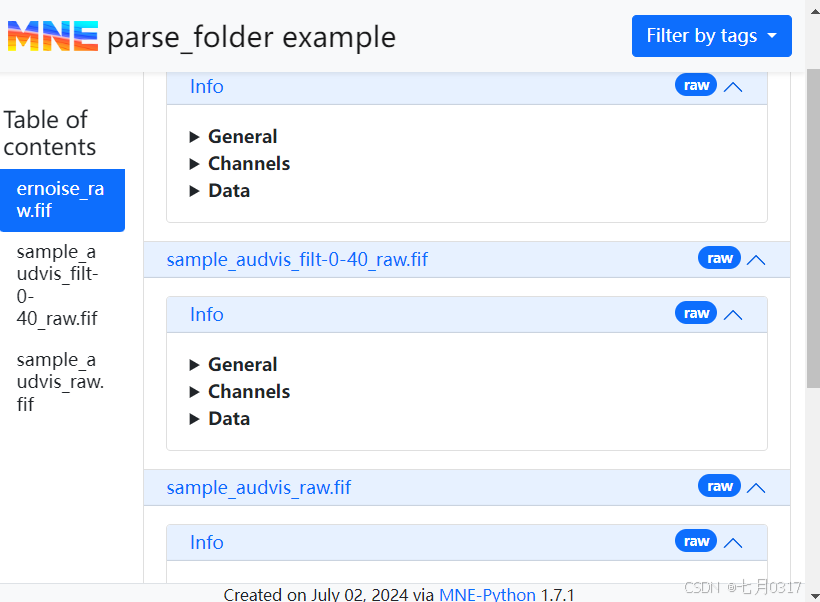Collapse sample_audvis_filt-0-40_raw.fif section chevron
The width and height of the screenshot is (820, 602).
coord(756,260)
